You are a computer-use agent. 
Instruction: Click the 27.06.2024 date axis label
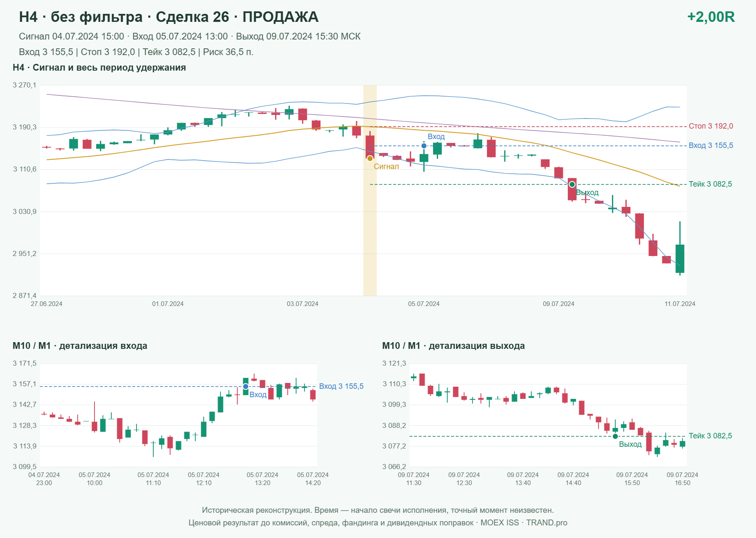47,304
